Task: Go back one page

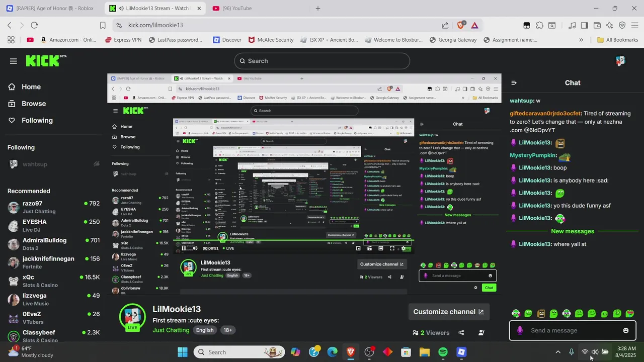Action: coord(9,25)
